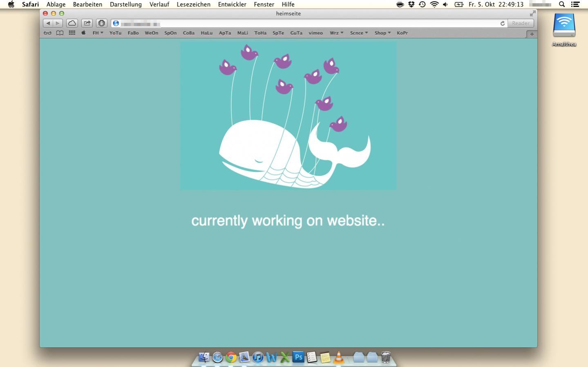Open the Fenster menu
The height and width of the screenshot is (367, 588).
pos(264,4)
